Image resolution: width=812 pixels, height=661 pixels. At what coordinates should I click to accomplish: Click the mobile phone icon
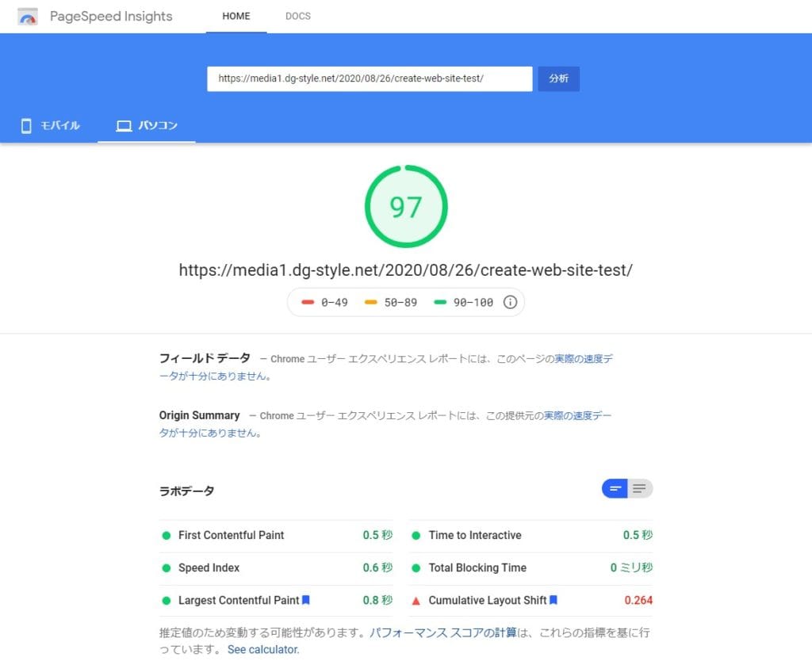coord(26,125)
